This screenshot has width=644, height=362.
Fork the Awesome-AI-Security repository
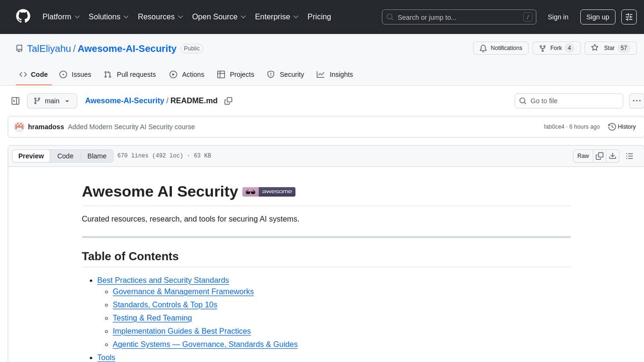pos(556,48)
